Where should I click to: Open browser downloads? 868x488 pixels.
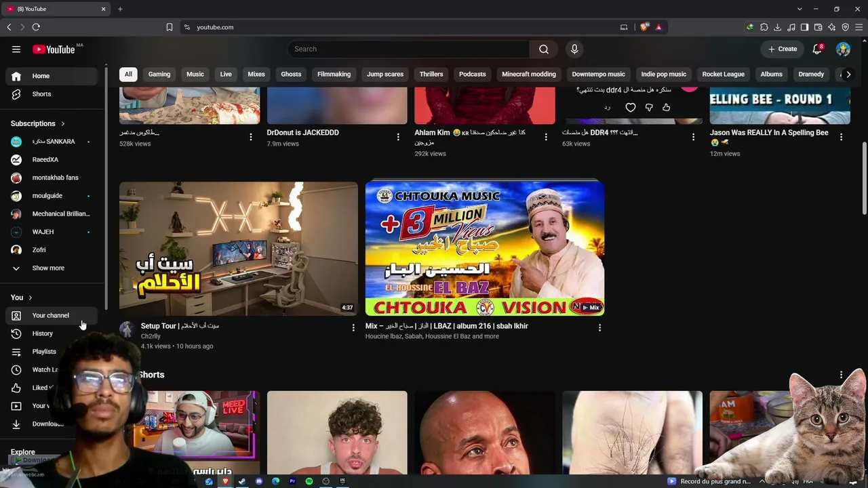pyautogui.click(x=778, y=27)
